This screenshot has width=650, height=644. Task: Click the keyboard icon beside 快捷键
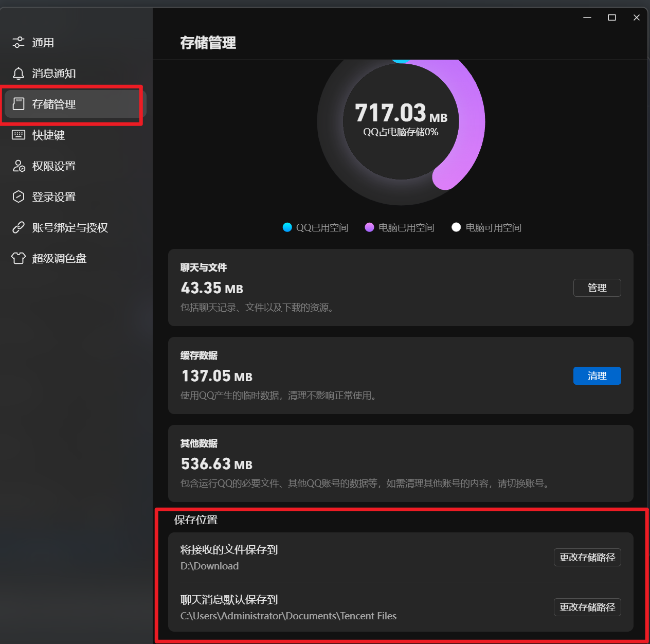(x=19, y=135)
